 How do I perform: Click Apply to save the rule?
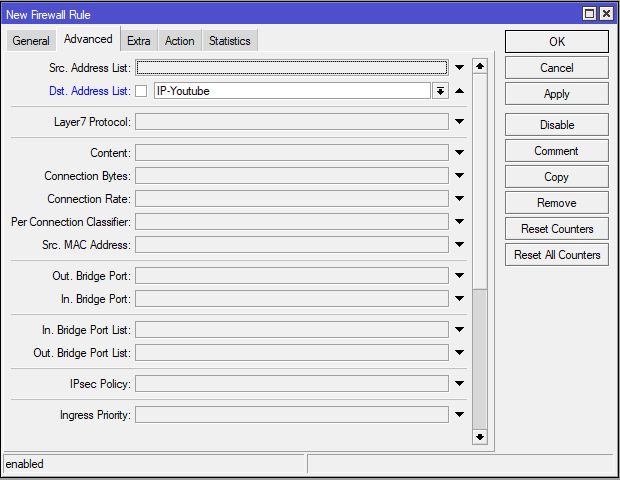tap(556, 94)
